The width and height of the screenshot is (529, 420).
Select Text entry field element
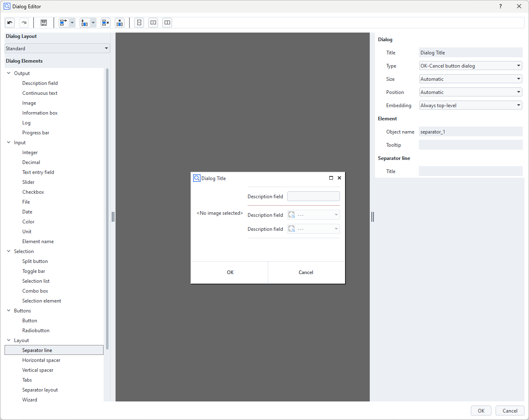[x=38, y=172]
